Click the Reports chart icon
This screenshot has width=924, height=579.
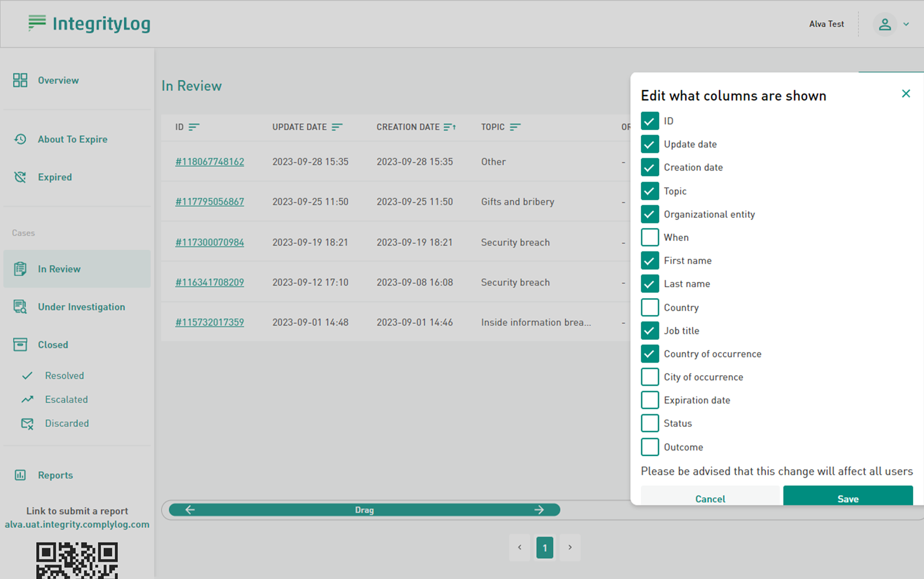point(20,475)
